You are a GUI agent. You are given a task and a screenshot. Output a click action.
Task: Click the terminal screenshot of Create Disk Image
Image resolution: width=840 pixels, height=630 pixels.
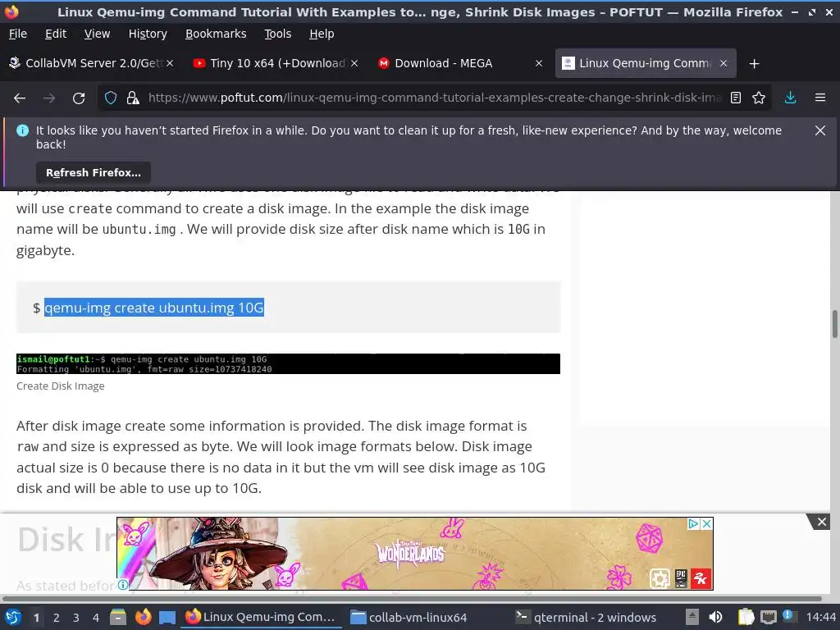click(x=288, y=363)
